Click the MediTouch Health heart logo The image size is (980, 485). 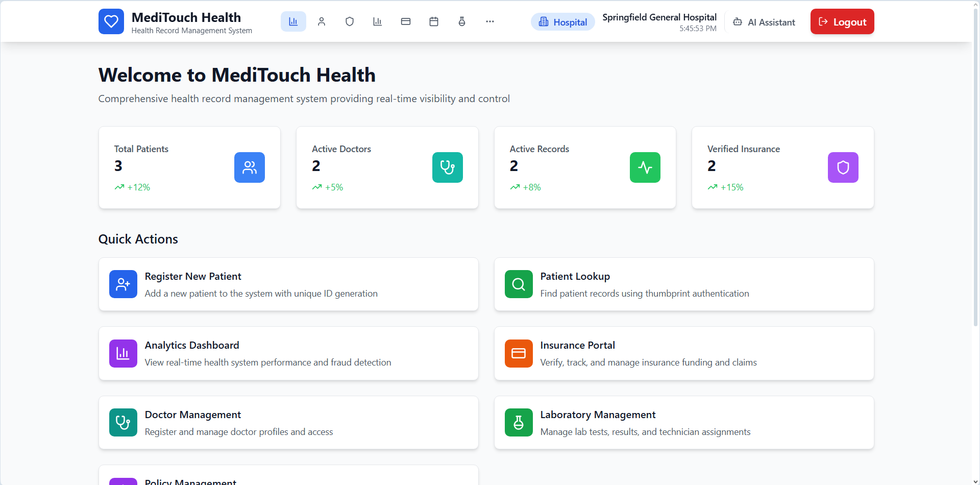[111, 21]
